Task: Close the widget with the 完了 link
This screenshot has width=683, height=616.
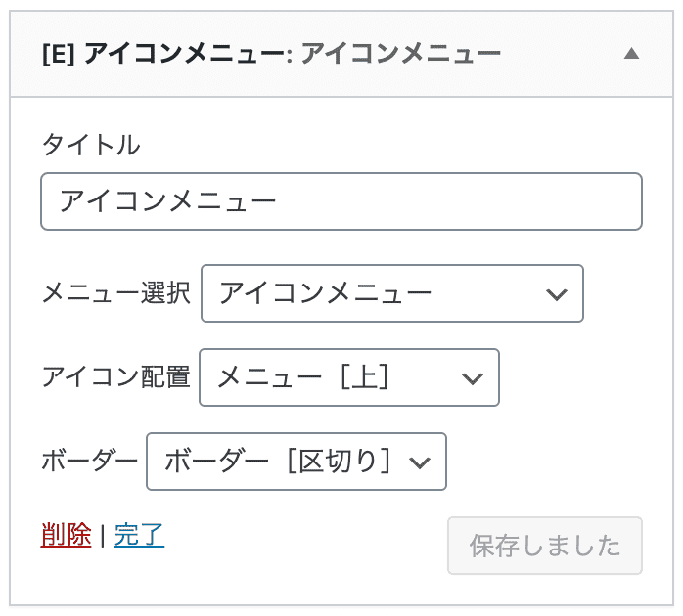Action: (x=139, y=535)
